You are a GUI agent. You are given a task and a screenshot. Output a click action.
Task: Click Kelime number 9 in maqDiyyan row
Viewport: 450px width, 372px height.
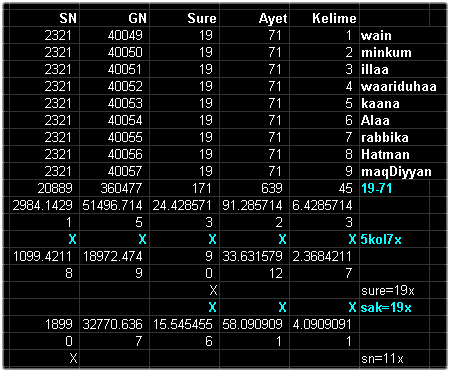point(349,171)
